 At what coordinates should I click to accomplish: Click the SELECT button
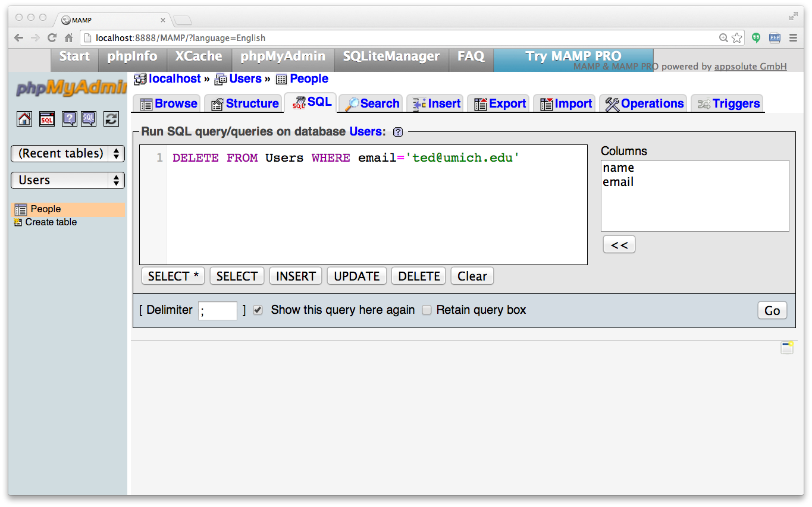[237, 276]
